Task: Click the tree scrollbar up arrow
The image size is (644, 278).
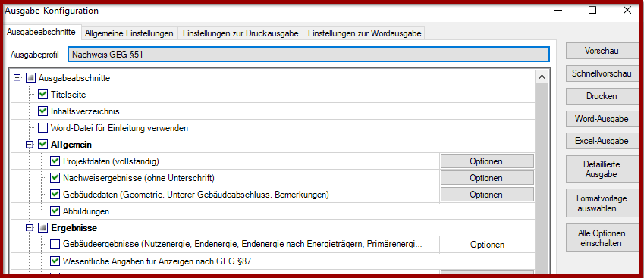Action: (542, 77)
